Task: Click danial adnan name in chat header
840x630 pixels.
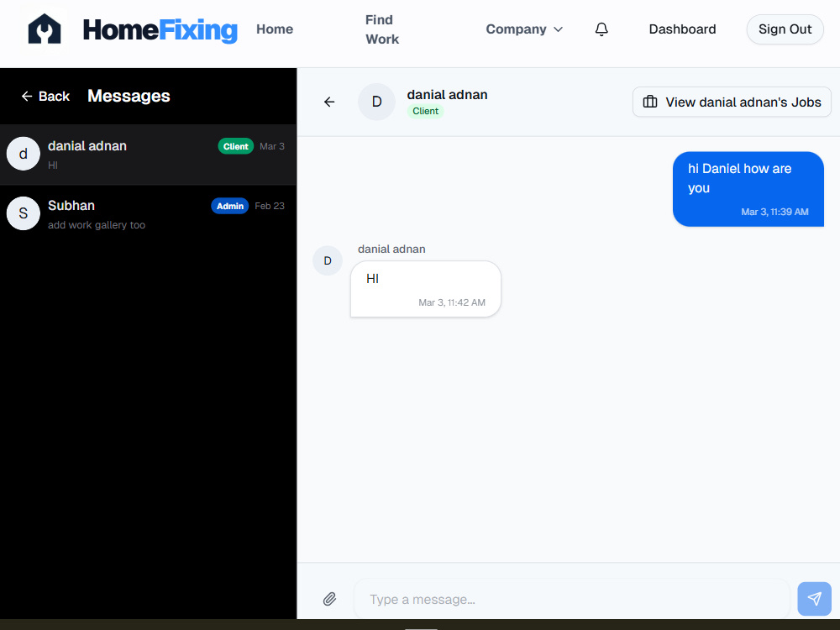Action: (x=448, y=95)
